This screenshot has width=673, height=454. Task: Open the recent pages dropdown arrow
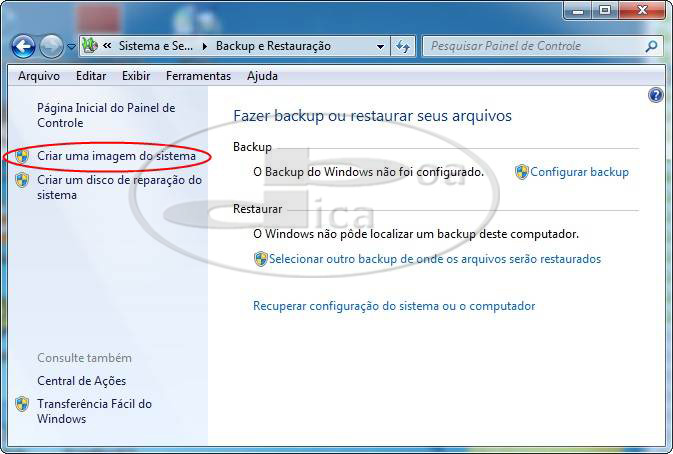71,46
